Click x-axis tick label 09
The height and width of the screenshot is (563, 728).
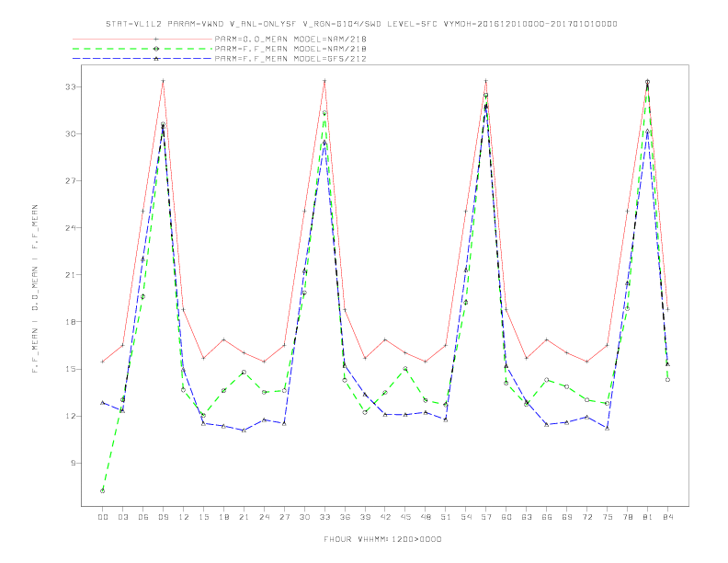tap(163, 517)
